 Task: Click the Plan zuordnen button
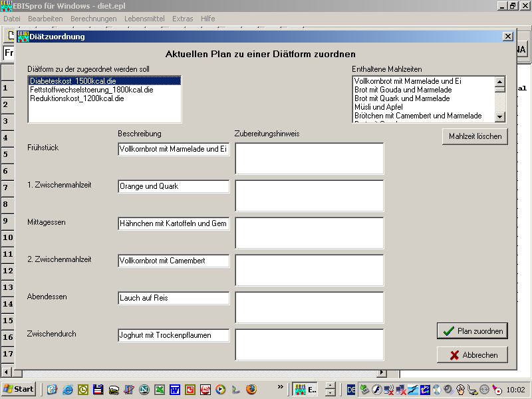pyautogui.click(x=473, y=331)
